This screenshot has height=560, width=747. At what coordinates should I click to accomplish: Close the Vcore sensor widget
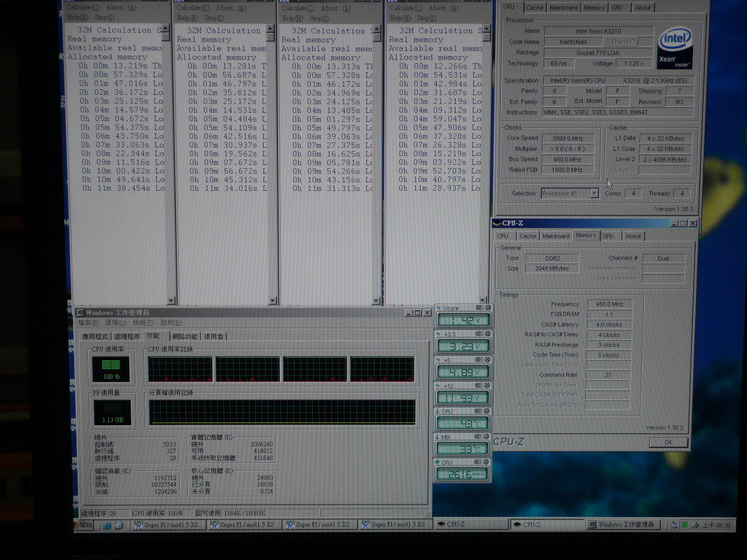click(x=488, y=308)
